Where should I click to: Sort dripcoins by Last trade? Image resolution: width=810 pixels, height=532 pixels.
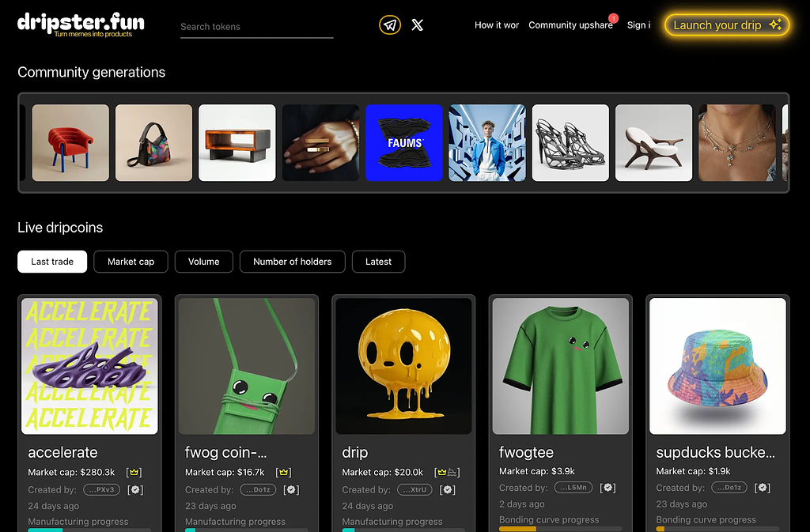[x=52, y=262]
